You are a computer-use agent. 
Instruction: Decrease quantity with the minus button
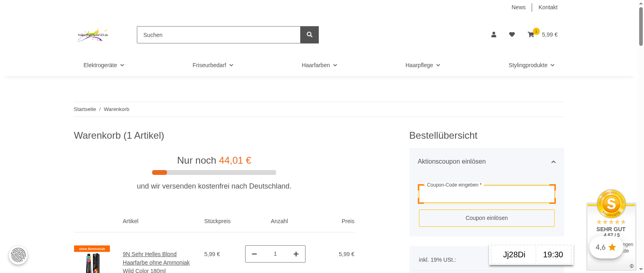254,254
